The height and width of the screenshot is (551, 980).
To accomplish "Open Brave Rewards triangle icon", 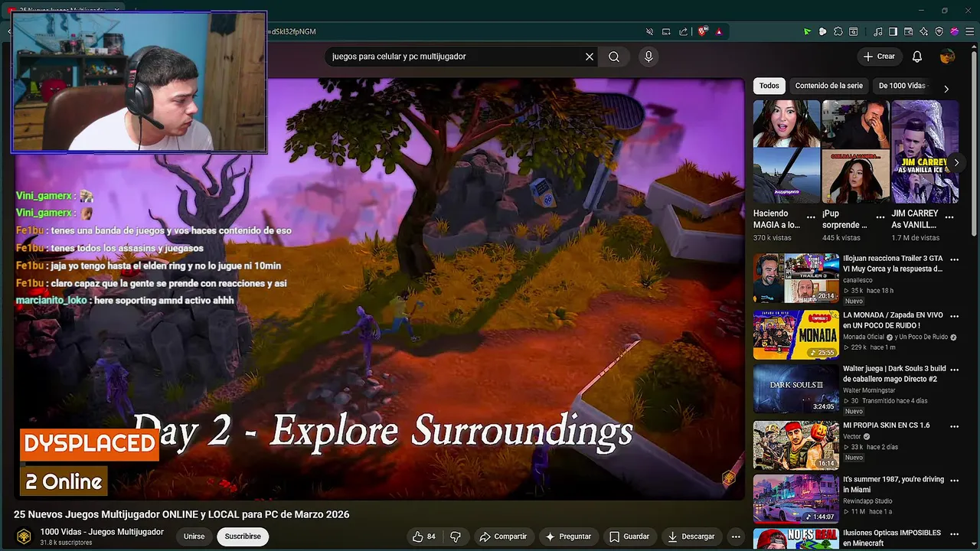I will pyautogui.click(x=719, y=31).
